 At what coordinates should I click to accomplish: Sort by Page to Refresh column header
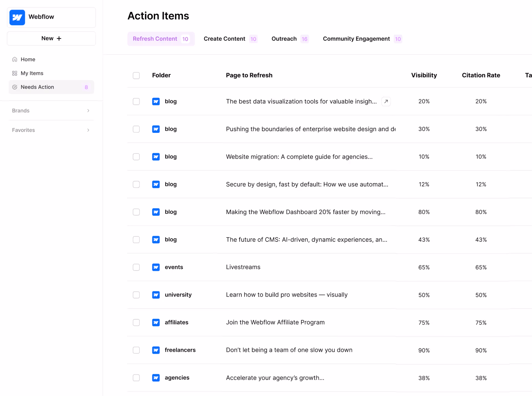pos(249,75)
